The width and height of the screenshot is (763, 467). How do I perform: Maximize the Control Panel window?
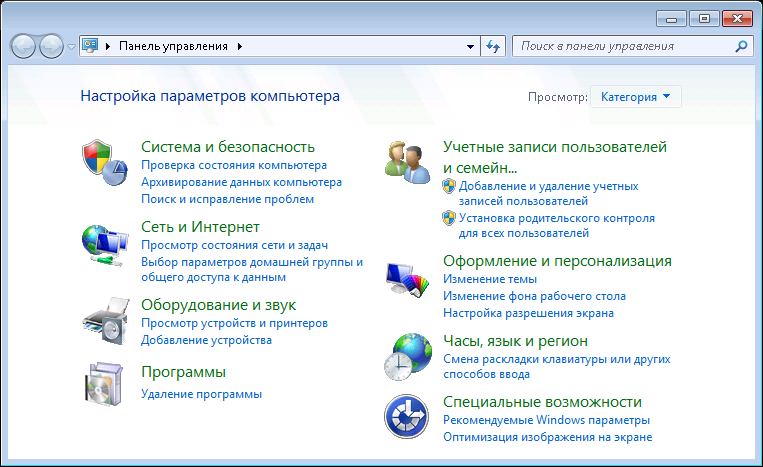[704, 19]
